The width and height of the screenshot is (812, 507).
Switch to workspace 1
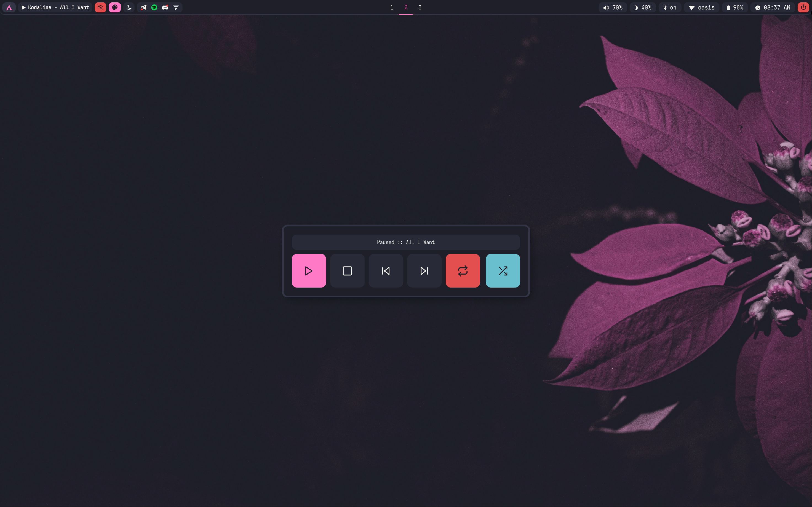point(391,7)
